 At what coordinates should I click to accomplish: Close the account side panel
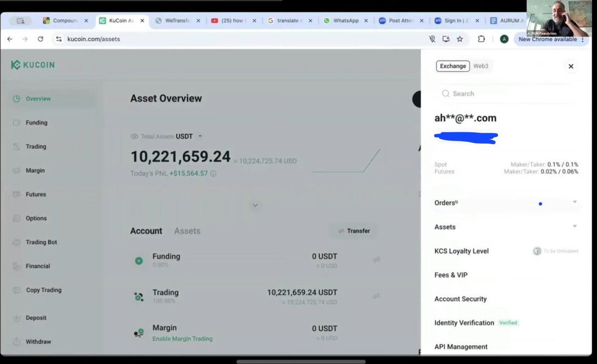point(571,66)
